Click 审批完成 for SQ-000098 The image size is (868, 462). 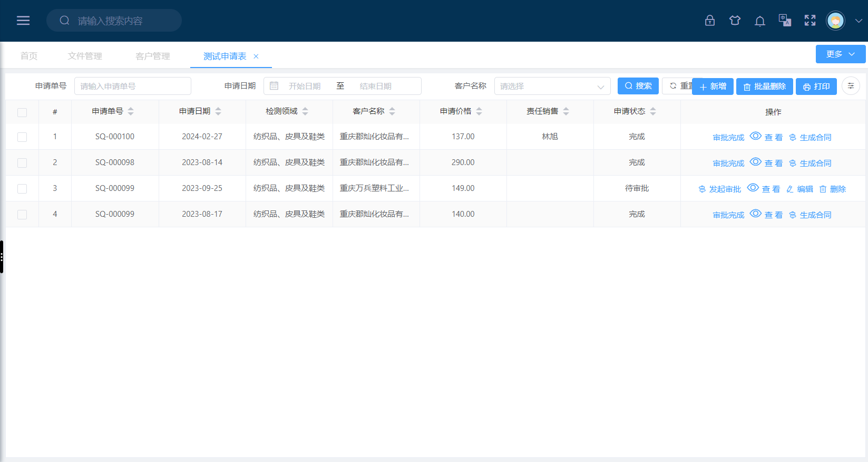(728, 163)
